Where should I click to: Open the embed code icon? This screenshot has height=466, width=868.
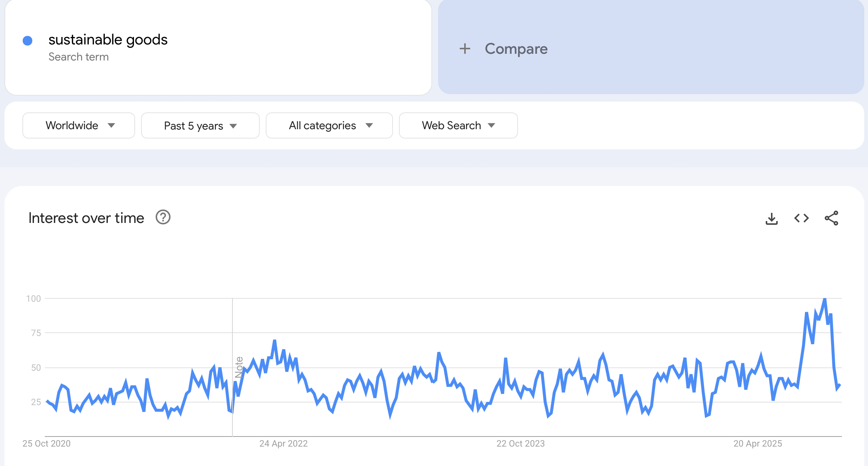point(801,218)
